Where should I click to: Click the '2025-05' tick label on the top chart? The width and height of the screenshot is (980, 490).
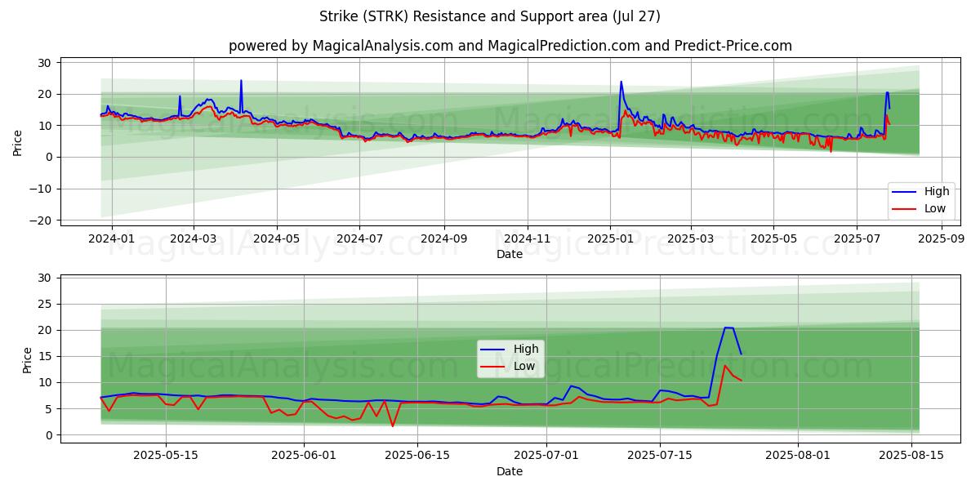(773, 239)
